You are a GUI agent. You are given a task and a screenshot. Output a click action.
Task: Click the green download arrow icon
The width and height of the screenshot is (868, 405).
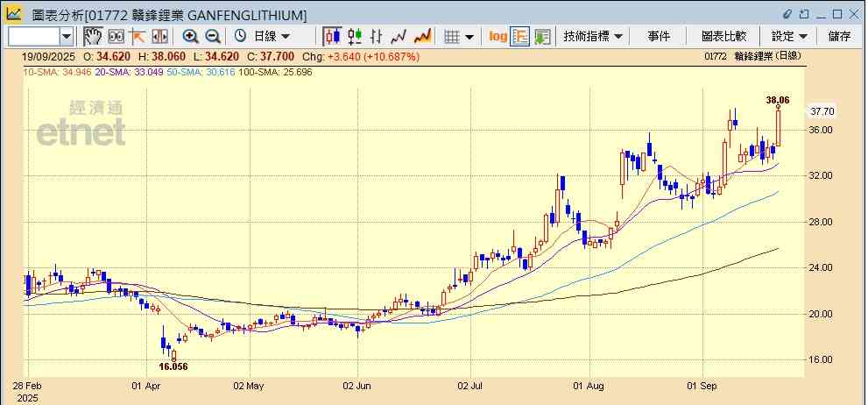coord(542,37)
